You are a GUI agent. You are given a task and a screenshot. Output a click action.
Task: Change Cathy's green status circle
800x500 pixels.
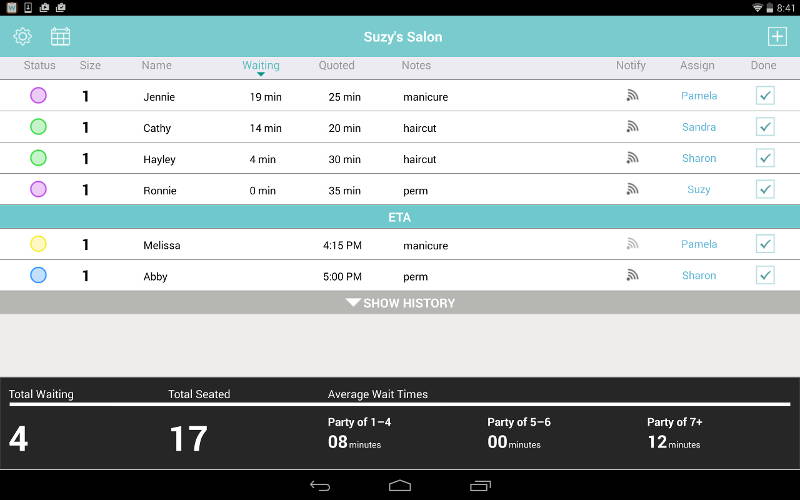click(38, 127)
